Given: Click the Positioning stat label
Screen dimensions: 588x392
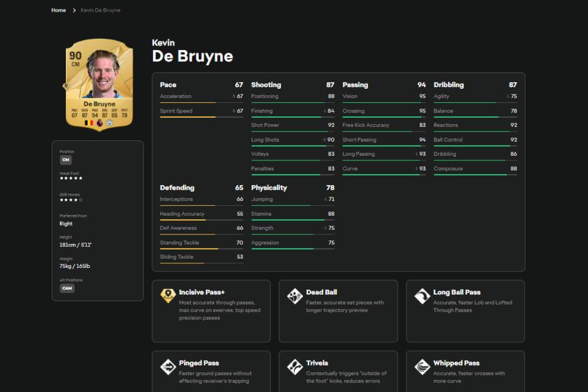Looking at the screenshot, I should pyautogui.click(x=265, y=96).
